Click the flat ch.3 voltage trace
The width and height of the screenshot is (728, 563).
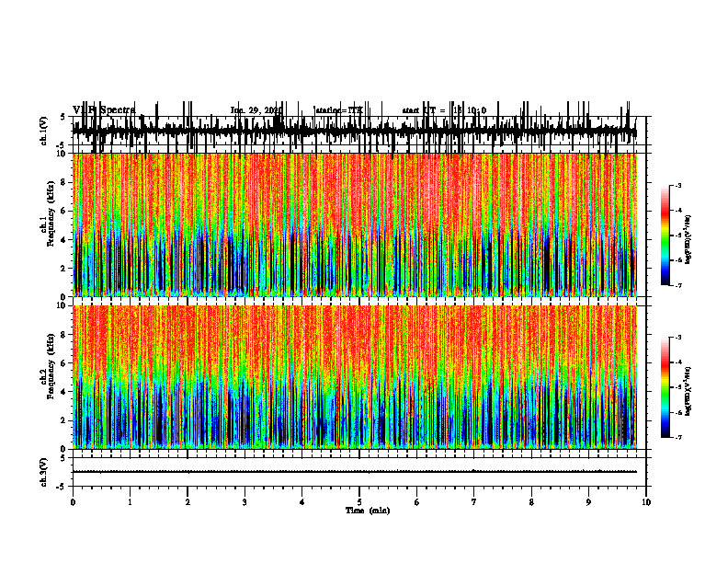(x=354, y=472)
